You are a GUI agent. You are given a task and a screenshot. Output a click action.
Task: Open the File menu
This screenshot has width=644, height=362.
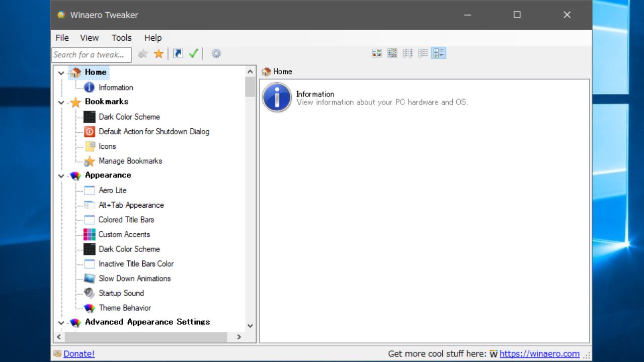click(62, 38)
